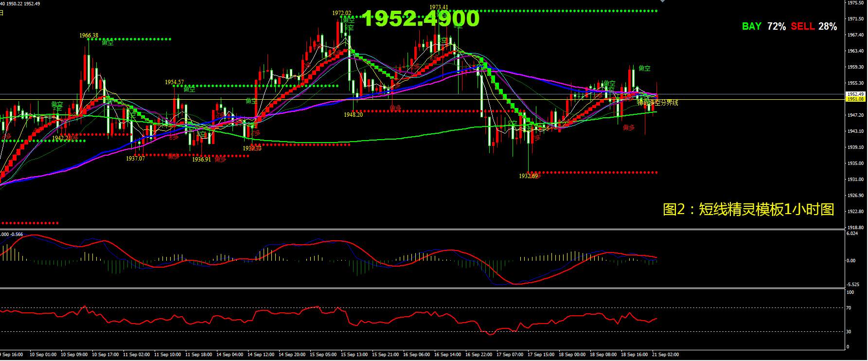868x361 pixels.
Task: Select the 1931.00 price scale value
Action: point(855,179)
